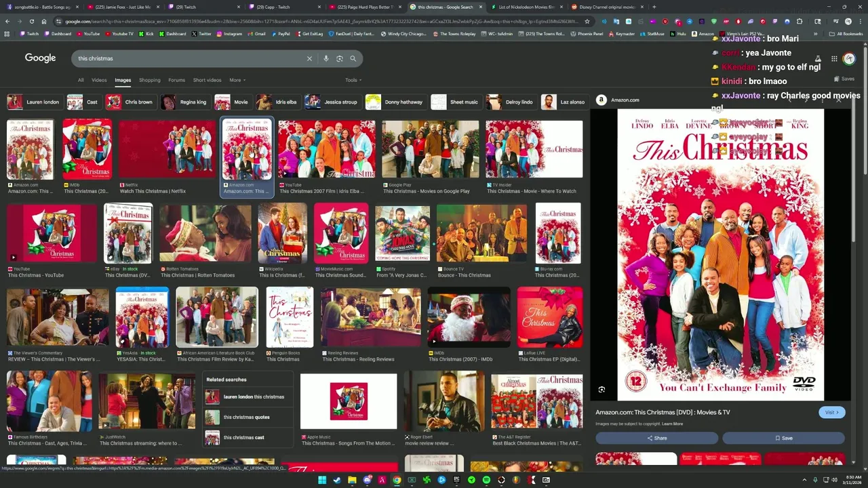Select the Sheet music filter chip

tap(456, 102)
